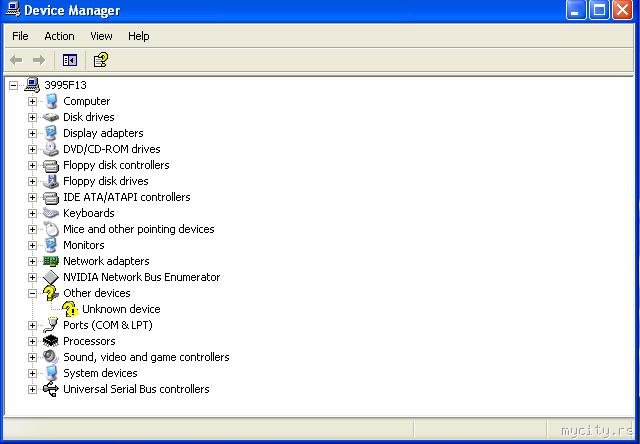Click the Floppy disk drives icon
This screenshot has height=444, width=640.
[x=51, y=181]
